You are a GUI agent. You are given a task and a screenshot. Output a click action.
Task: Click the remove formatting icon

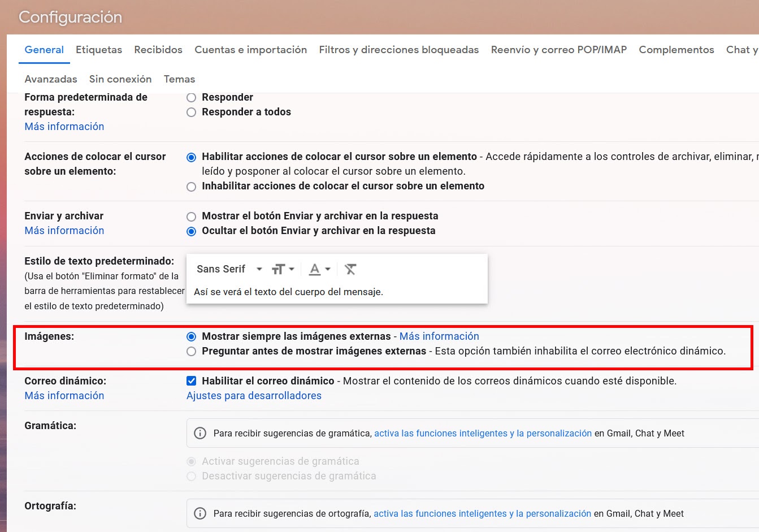[350, 269]
